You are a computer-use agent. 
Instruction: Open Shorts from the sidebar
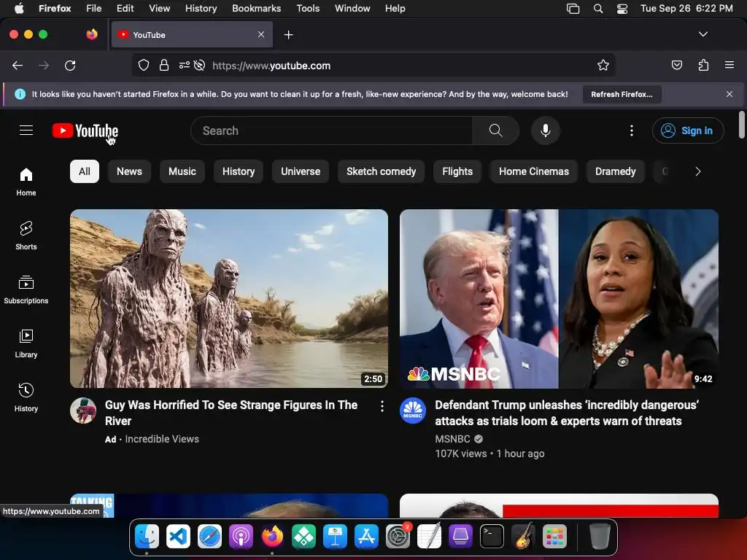26,236
